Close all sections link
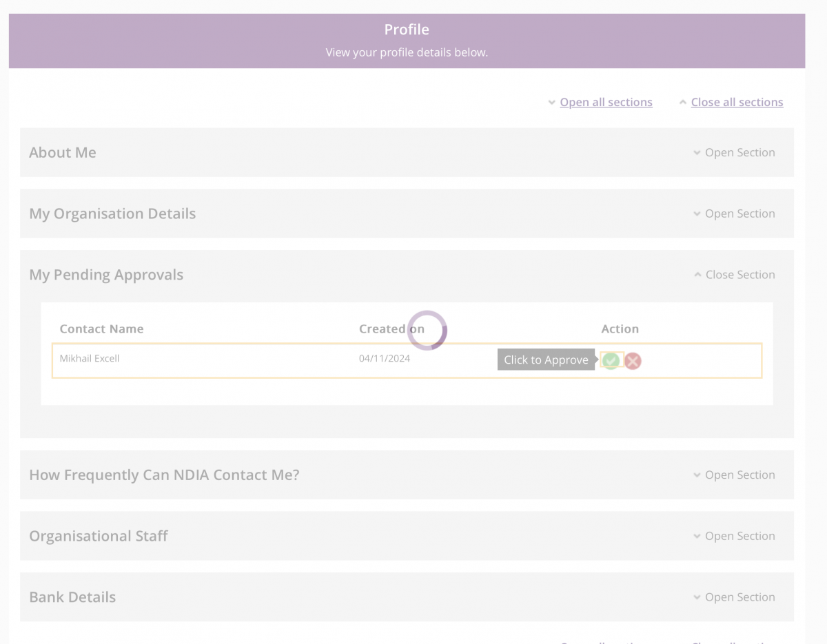The height and width of the screenshot is (644, 827). [x=737, y=102]
